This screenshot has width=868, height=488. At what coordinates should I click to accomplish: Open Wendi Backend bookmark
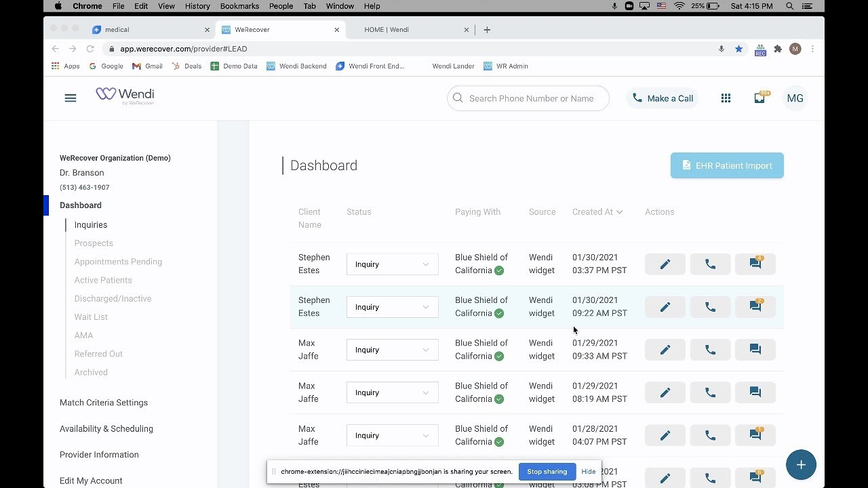click(x=296, y=66)
